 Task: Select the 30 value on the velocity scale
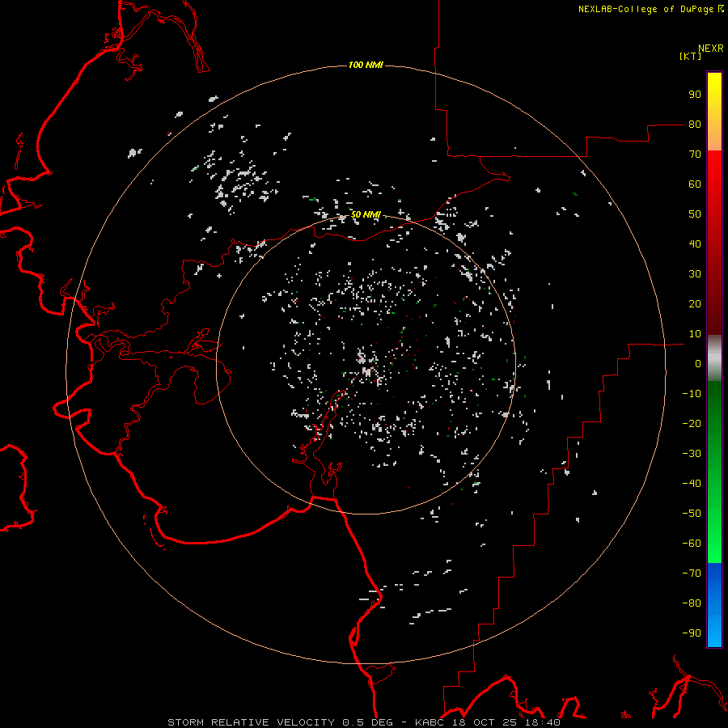[x=695, y=274]
